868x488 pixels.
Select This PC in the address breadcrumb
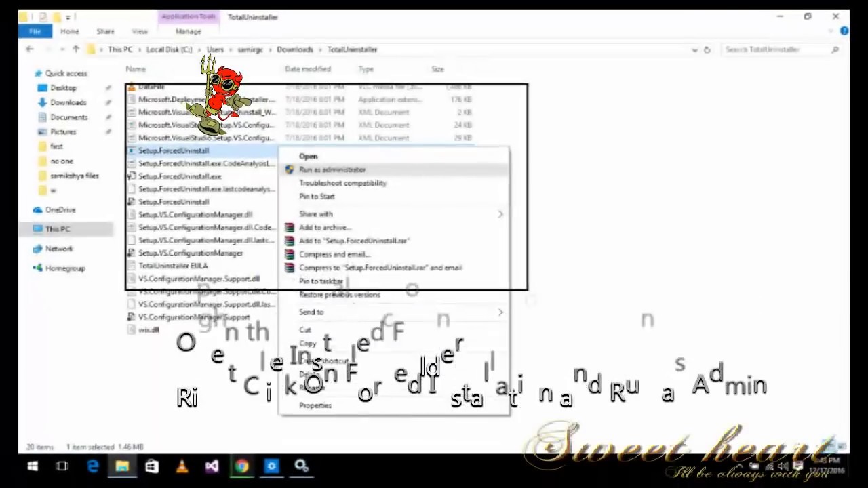point(120,49)
